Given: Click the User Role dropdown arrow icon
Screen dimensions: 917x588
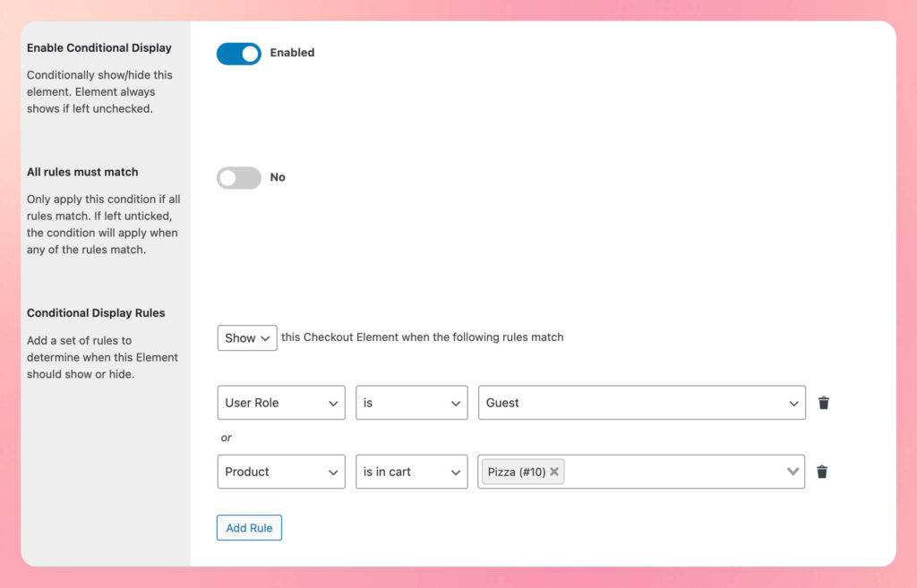Looking at the screenshot, I should pyautogui.click(x=334, y=402).
